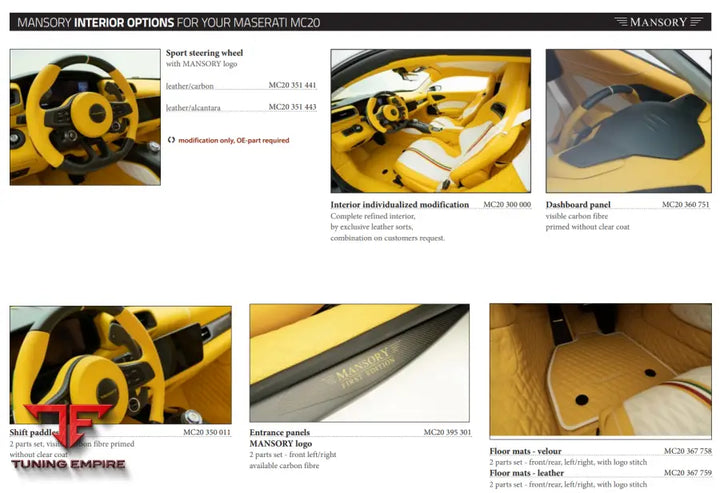This screenshot has height=493, width=720.
Task: Click the Mansory logo in the header
Action: [658, 22]
